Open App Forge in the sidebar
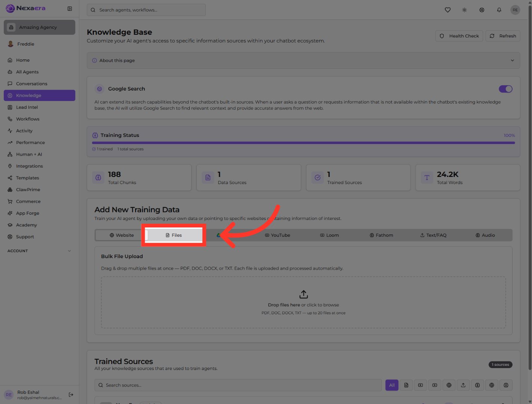The height and width of the screenshot is (404, 532). point(39,213)
